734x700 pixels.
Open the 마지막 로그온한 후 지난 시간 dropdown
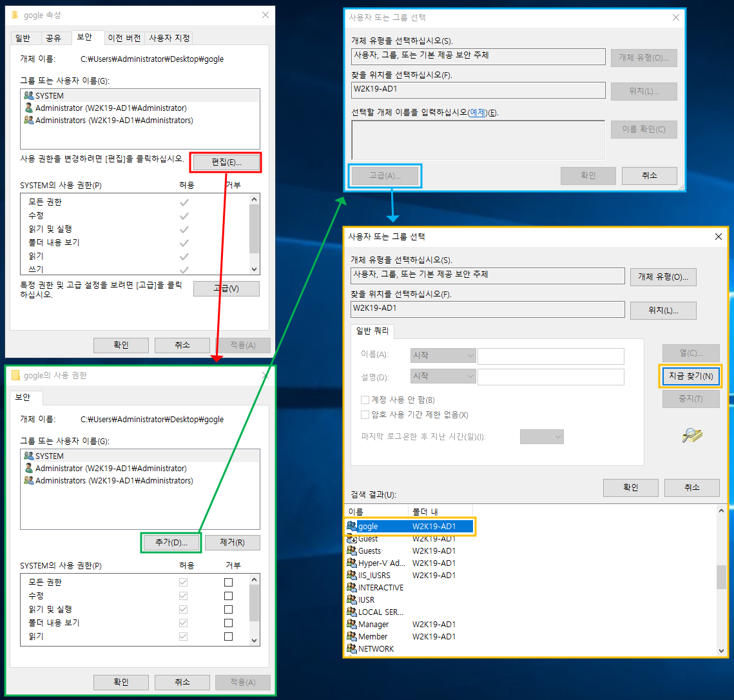tap(541, 437)
